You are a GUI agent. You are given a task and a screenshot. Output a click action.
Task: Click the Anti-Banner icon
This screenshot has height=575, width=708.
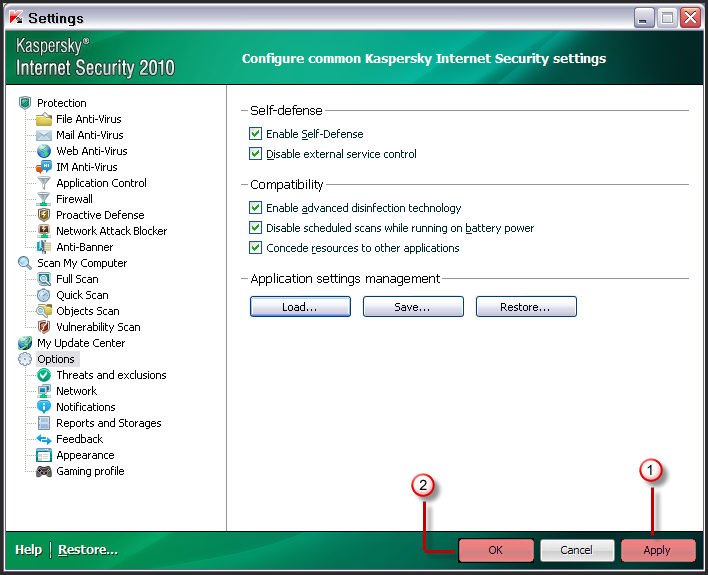click(44, 247)
